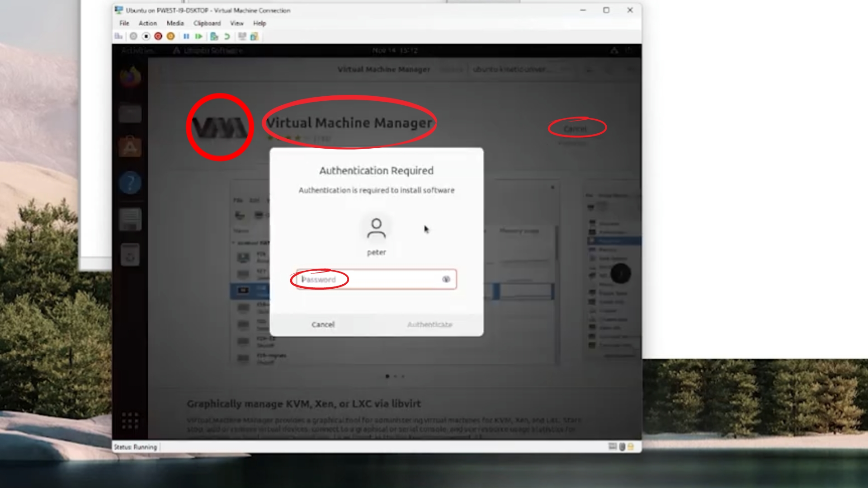Image resolution: width=868 pixels, height=488 pixels.
Task: Open the Media menu
Action: tap(175, 23)
